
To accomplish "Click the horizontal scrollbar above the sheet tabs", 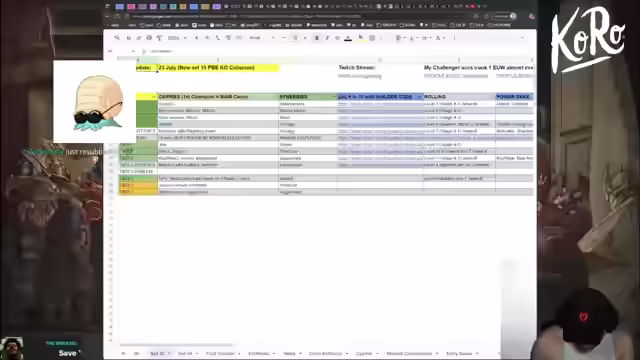I will (x=177, y=345).
